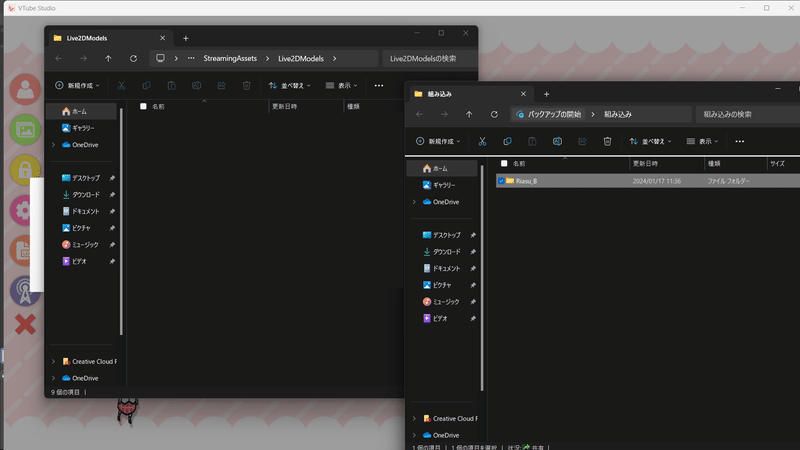Image resolution: width=800 pixels, height=450 pixels.
Task: Expand Creative Cloud Files in 組み込み window sidebar
Action: 414,418
